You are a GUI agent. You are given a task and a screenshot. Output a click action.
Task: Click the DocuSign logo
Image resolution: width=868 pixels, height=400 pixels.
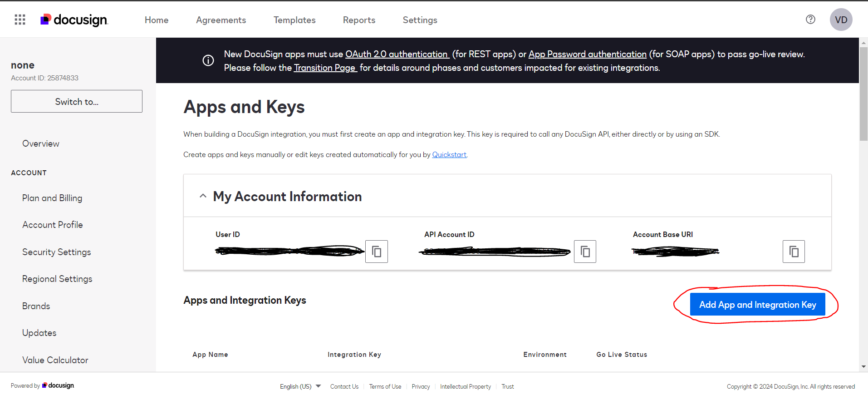[74, 20]
